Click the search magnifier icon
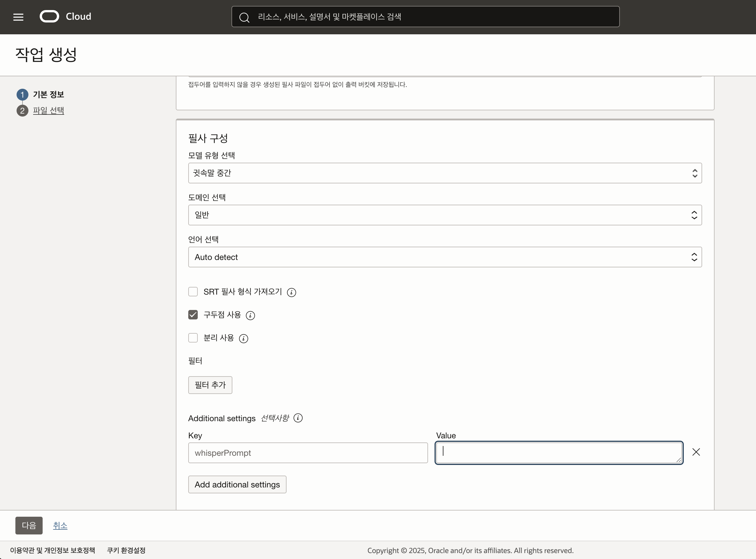This screenshot has width=756, height=559. point(244,17)
